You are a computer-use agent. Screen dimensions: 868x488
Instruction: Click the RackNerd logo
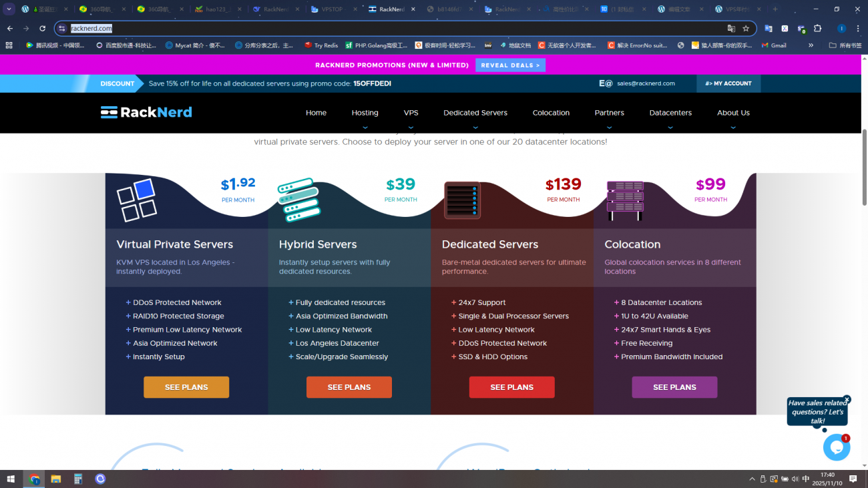click(x=146, y=112)
